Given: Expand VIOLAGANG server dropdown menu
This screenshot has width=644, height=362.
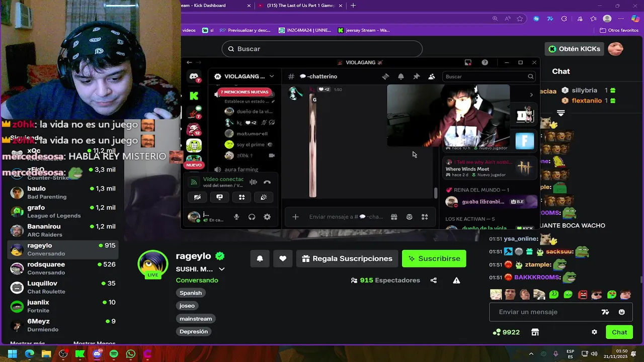Looking at the screenshot, I should click(272, 76).
